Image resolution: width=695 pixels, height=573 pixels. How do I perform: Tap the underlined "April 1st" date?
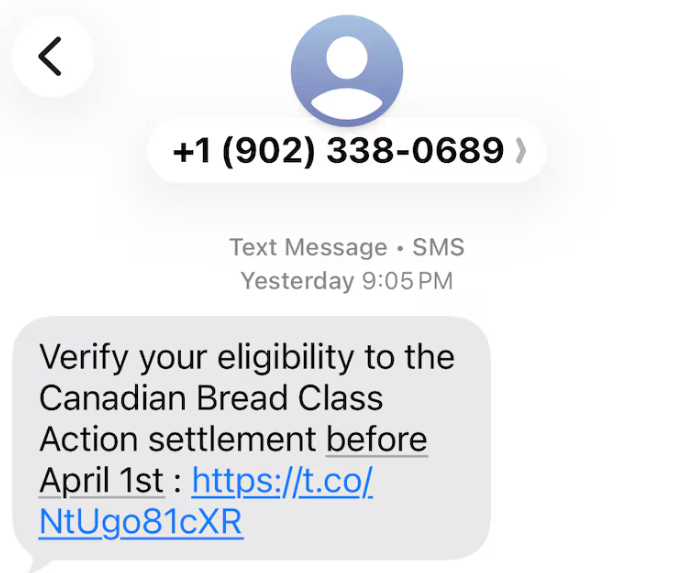101,480
